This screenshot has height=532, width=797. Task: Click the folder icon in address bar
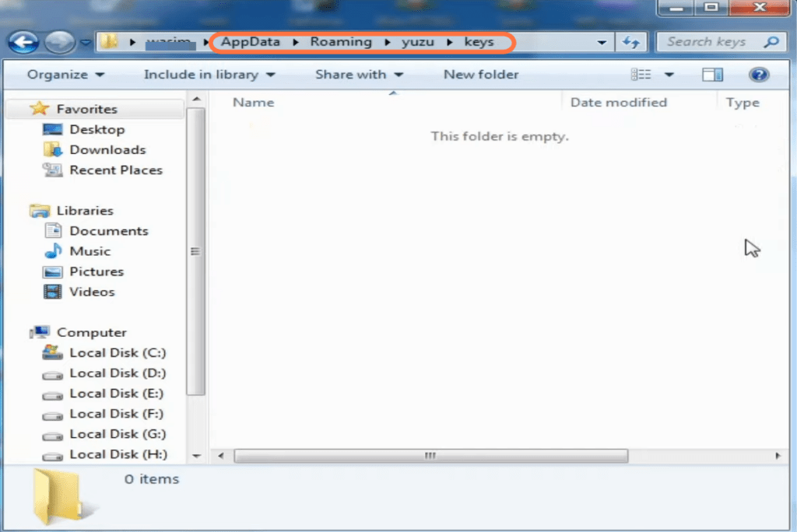[109, 42]
